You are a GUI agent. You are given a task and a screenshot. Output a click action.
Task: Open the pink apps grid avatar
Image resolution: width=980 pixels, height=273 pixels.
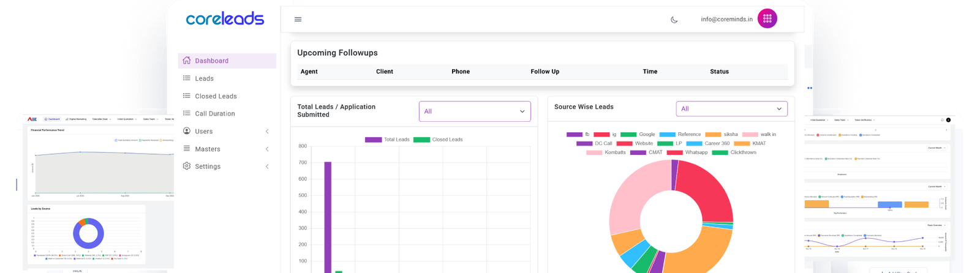click(x=767, y=19)
